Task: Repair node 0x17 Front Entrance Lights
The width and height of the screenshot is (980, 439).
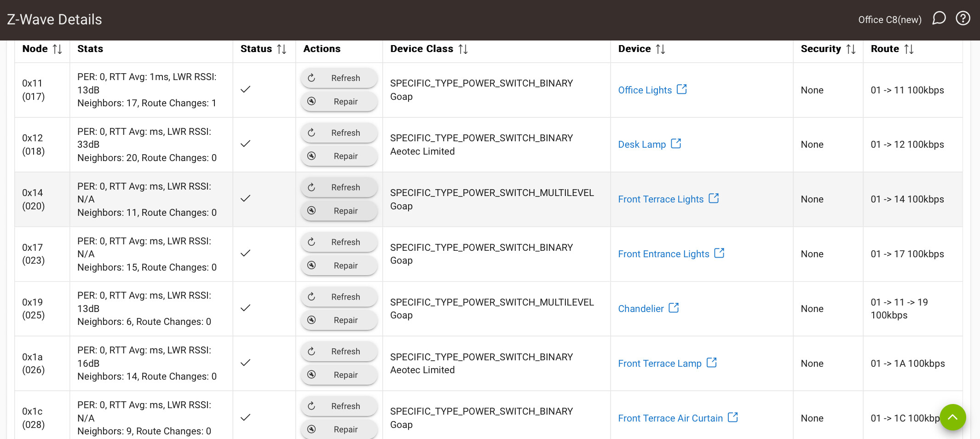Action: (x=339, y=266)
